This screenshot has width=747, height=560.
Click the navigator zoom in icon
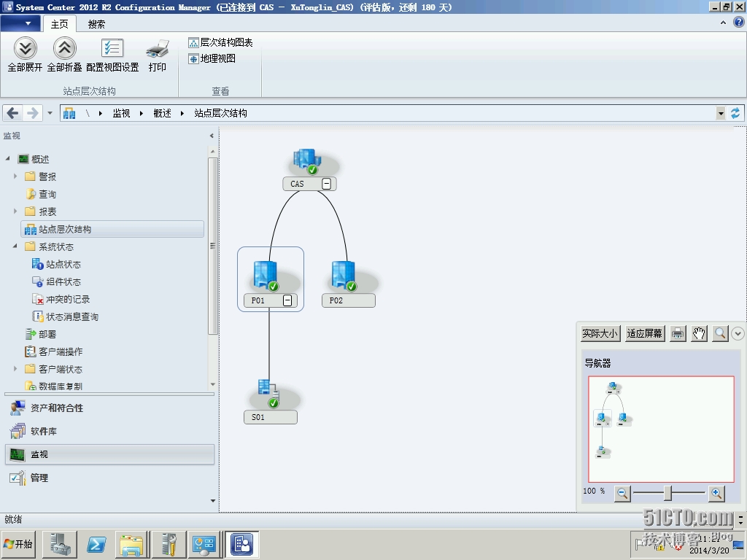(716, 494)
